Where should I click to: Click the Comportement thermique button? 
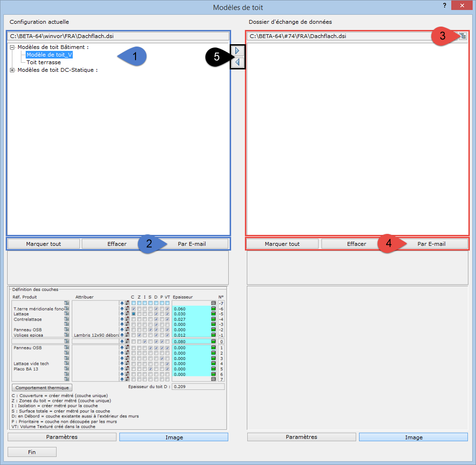pyautogui.click(x=43, y=387)
